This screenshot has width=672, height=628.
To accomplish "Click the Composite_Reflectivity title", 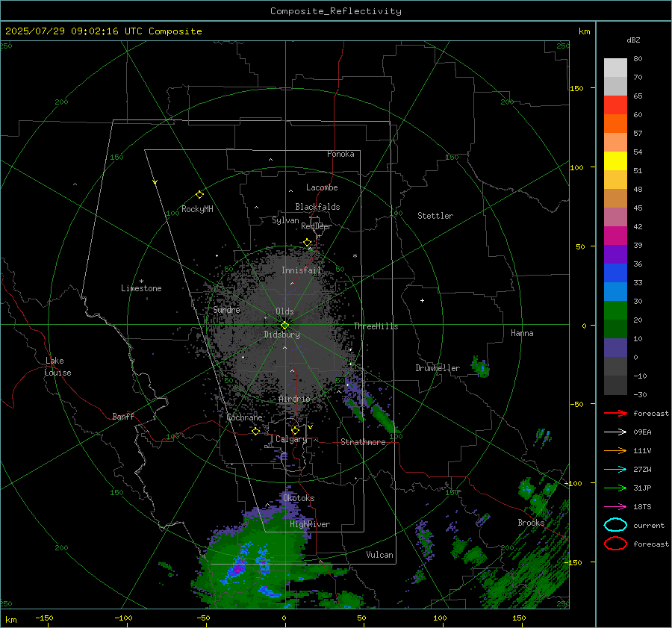I will click(335, 11).
